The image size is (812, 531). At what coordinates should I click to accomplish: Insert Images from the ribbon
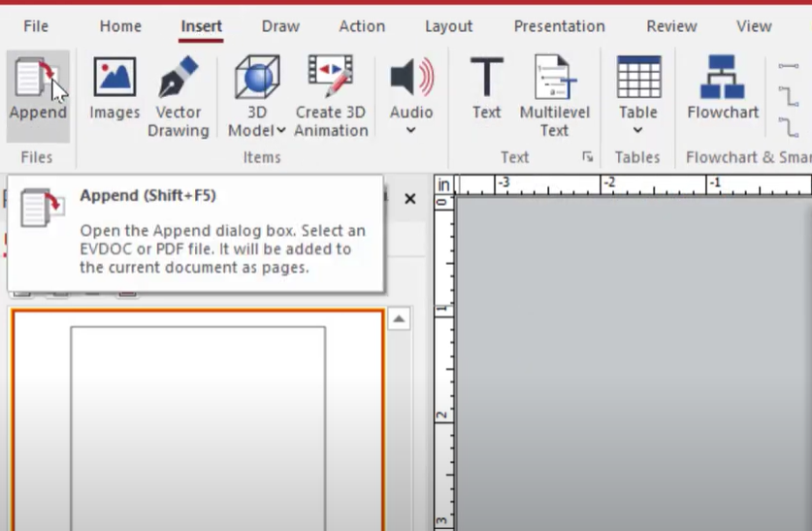114,79
